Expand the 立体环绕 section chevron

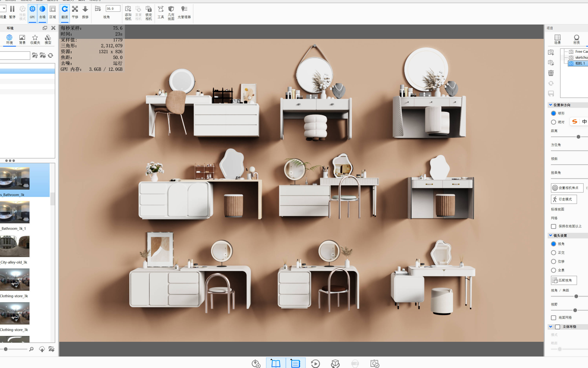pos(551,327)
